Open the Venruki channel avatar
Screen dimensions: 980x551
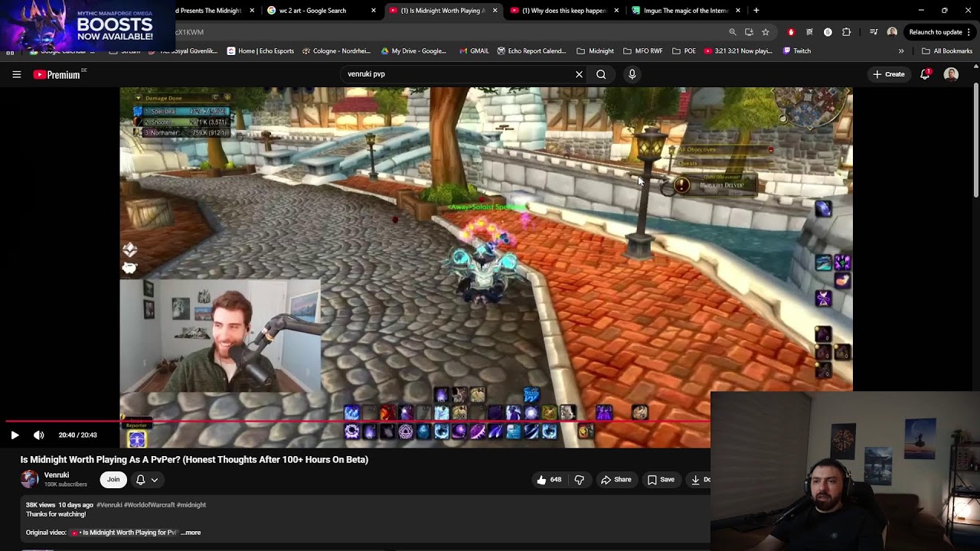(x=29, y=479)
